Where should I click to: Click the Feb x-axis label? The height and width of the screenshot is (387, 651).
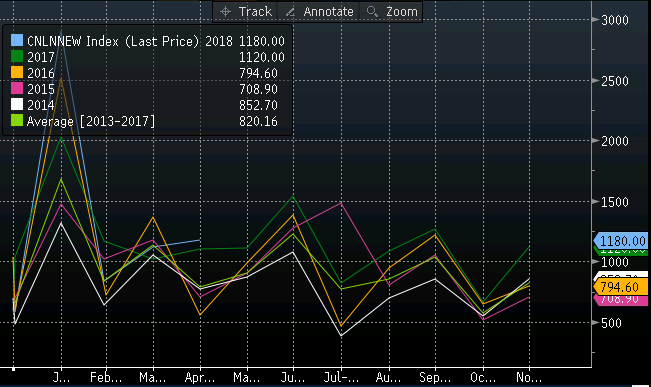[106, 377]
